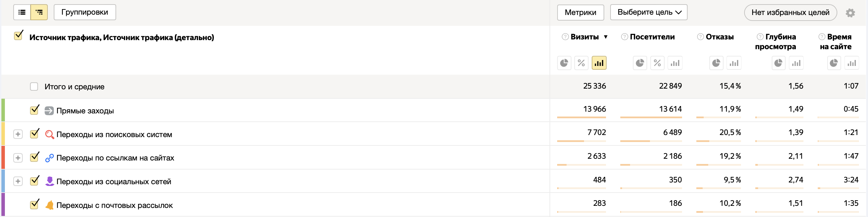
Task: Click help icon next to Глубина просмотра
Action: pyautogui.click(x=760, y=37)
